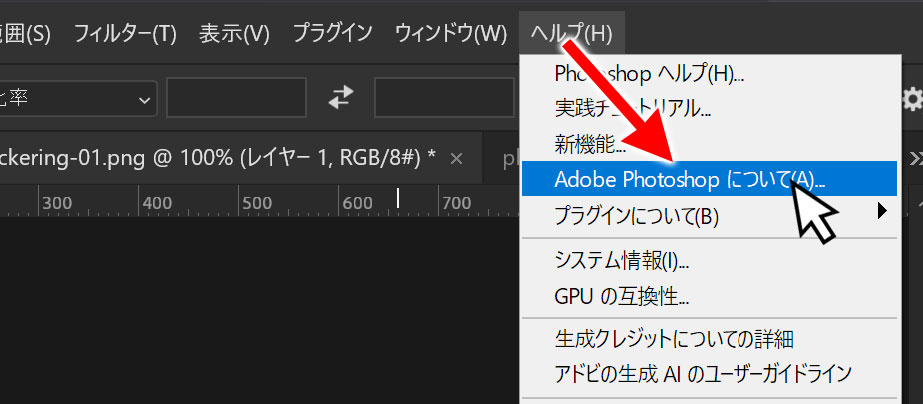Screen dimensions: 923x404
Task: Open プラグインについて(B) submenu entry
Action: [709, 216]
